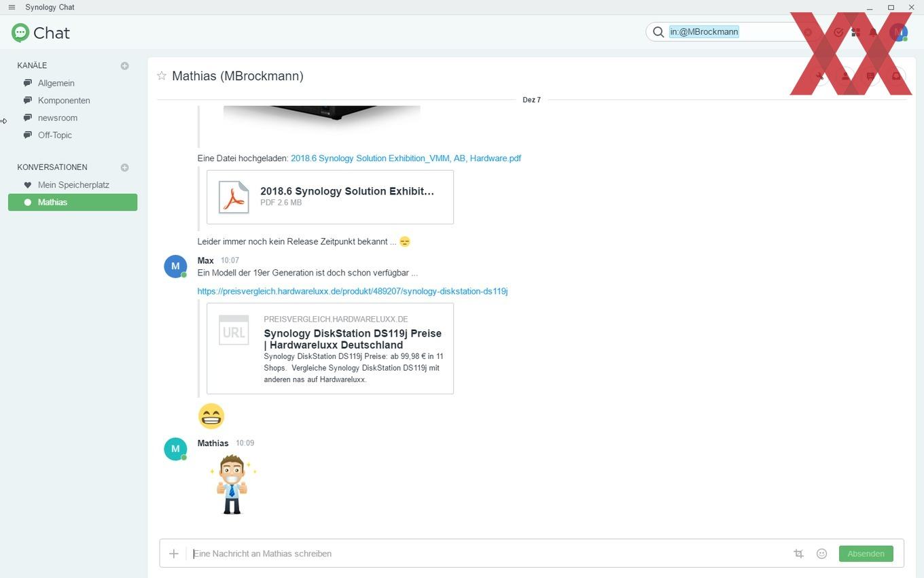Click the 10:09 timestamp on Mathias's message
Image resolution: width=924 pixels, height=578 pixels.
click(245, 443)
